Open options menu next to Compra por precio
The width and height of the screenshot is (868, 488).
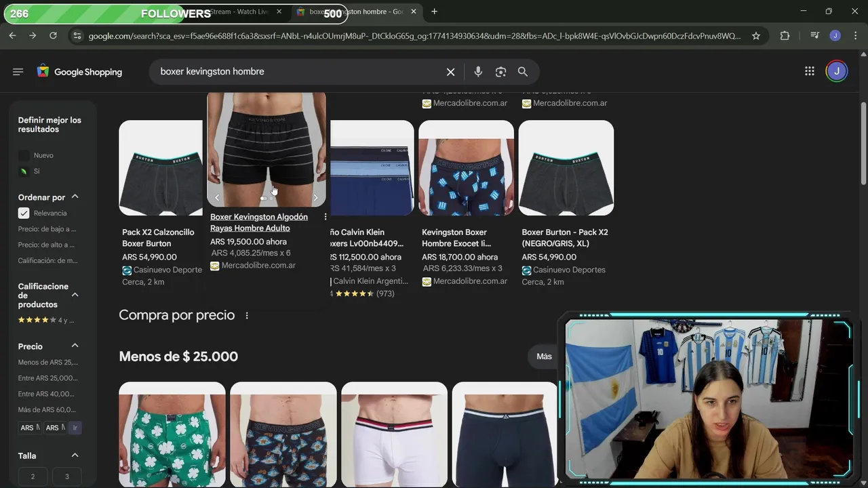pyautogui.click(x=247, y=316)
